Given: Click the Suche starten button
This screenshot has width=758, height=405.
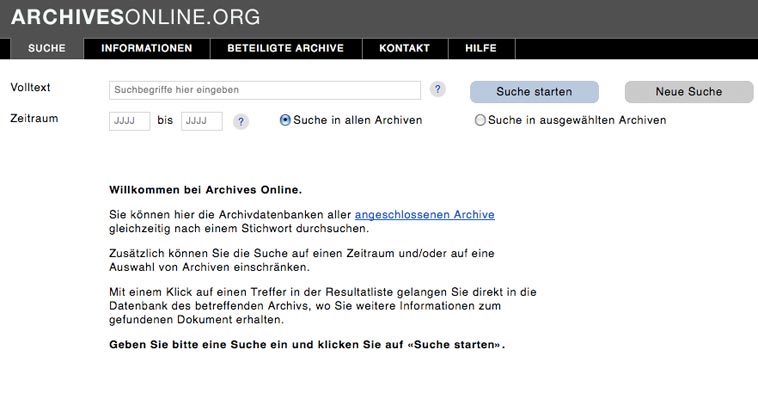Looking at the screenshot, I should tap(534, 92).
